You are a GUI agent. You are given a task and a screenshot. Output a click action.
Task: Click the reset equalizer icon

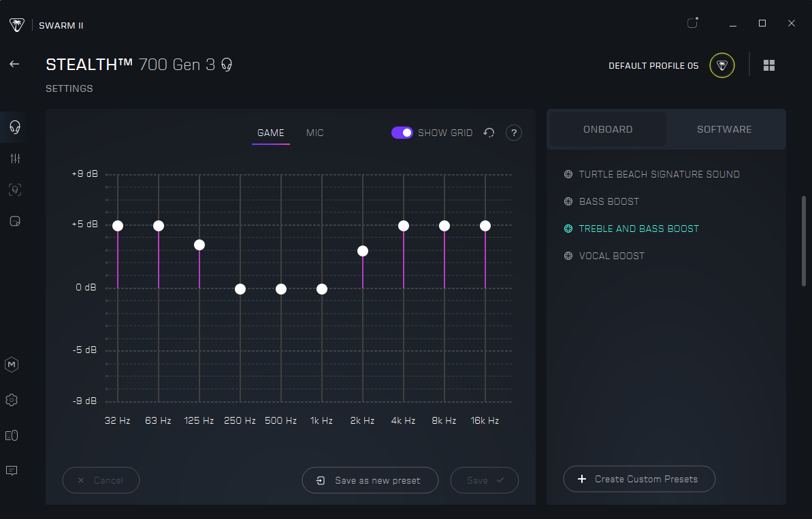(489, 133)
